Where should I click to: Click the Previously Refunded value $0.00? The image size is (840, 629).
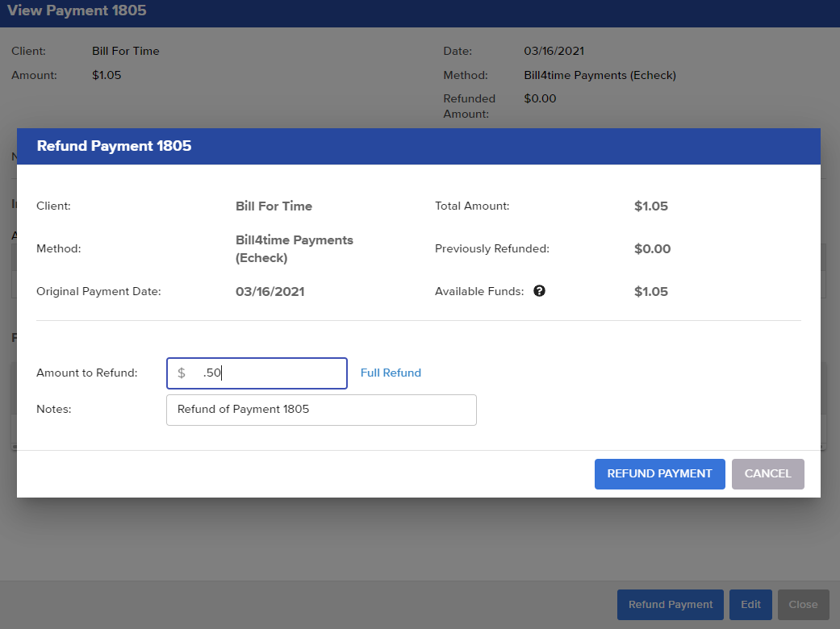653,249
